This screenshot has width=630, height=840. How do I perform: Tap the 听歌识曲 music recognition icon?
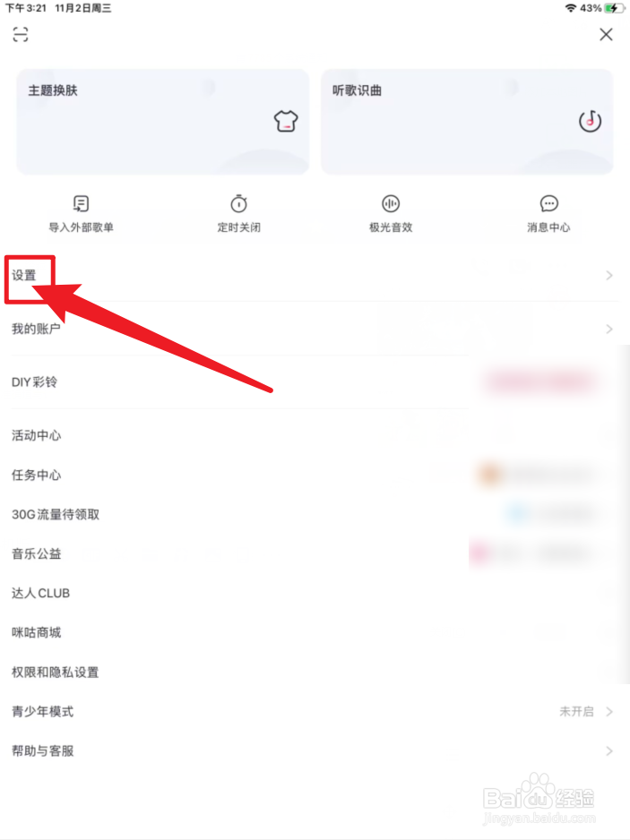tap(590, 121)
